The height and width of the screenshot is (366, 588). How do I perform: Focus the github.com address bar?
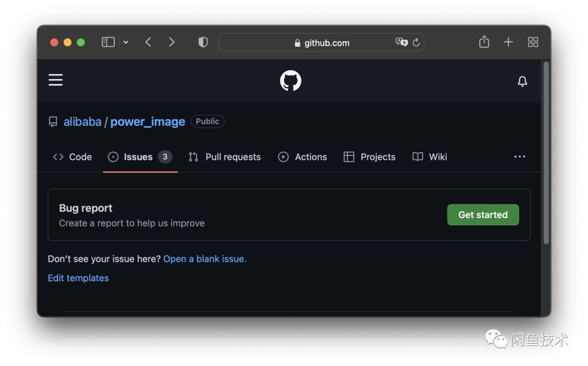pyautogui.click(x=321, y=42)
